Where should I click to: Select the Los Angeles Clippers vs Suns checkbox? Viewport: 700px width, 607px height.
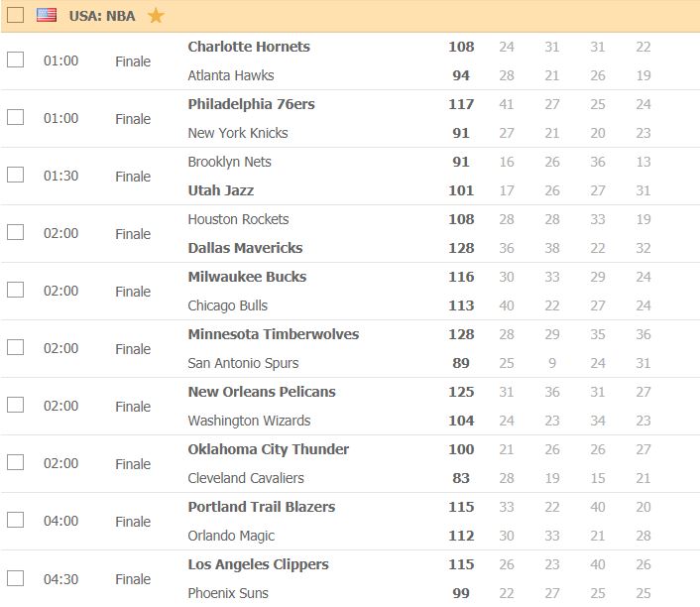[16, 577]
